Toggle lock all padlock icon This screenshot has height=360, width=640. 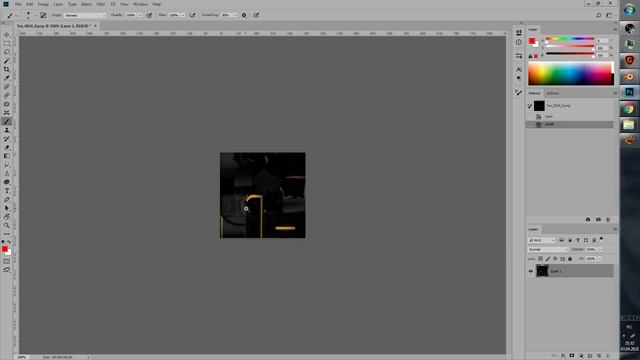point(570,259)
